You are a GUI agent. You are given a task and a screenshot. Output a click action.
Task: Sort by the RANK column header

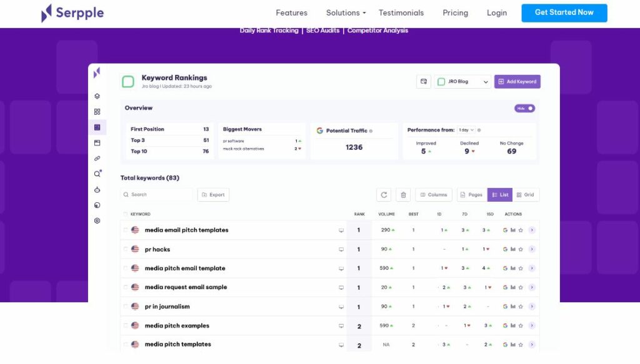click(359, 214)
